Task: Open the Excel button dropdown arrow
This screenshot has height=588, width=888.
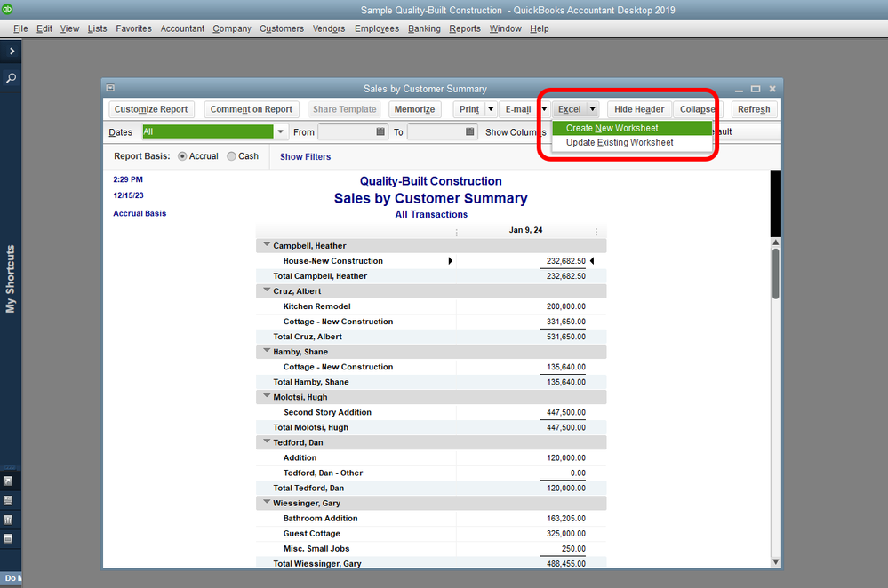Action: click(x=592, y=109)
